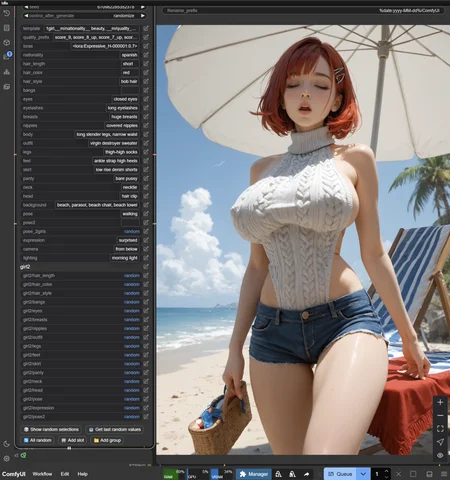Open the eyes value 'closed eyes' dropdown
The height and width of the screenshot is (480, 450).
[x=125, y=99]
